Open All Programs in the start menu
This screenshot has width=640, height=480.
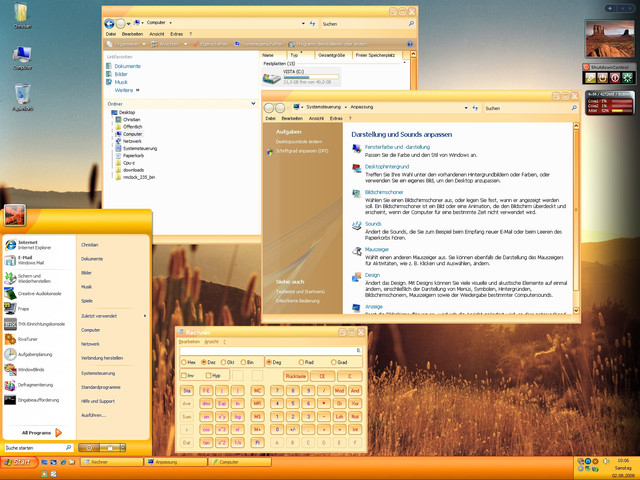(42, 433)
